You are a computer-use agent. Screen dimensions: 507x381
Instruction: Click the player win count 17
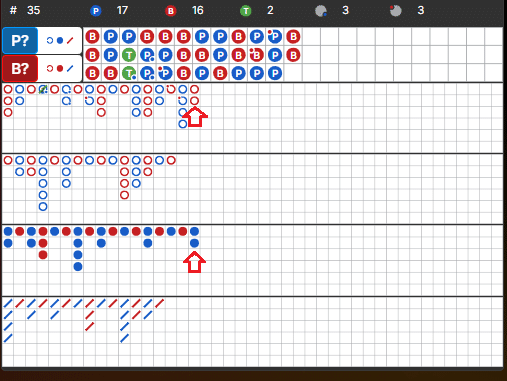122,10
